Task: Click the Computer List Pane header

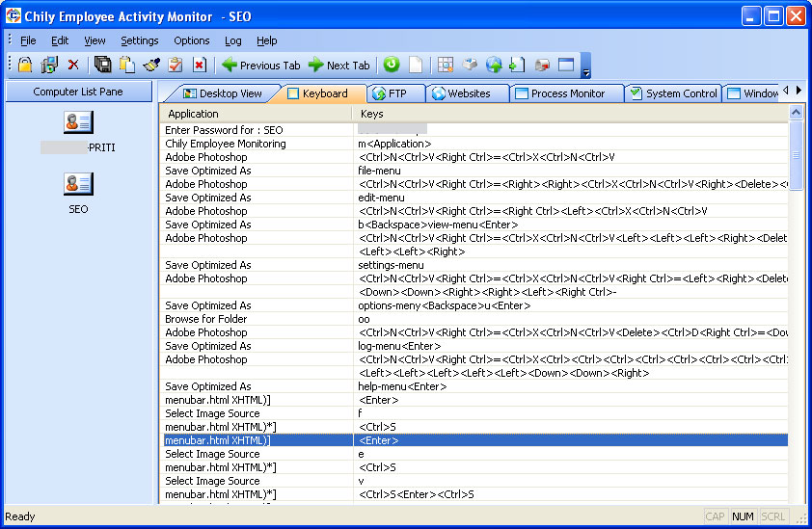Action: pyautogui.click(x=78, y=92)
